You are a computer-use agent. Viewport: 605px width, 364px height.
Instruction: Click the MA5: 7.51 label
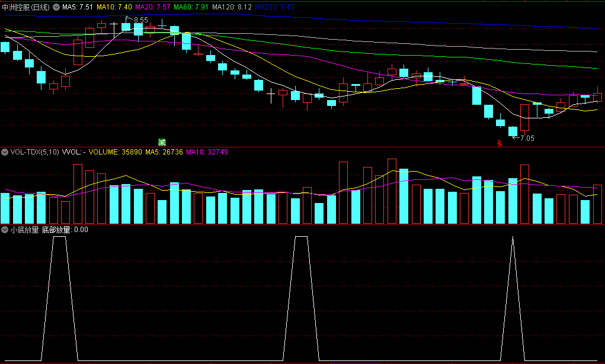78,7
